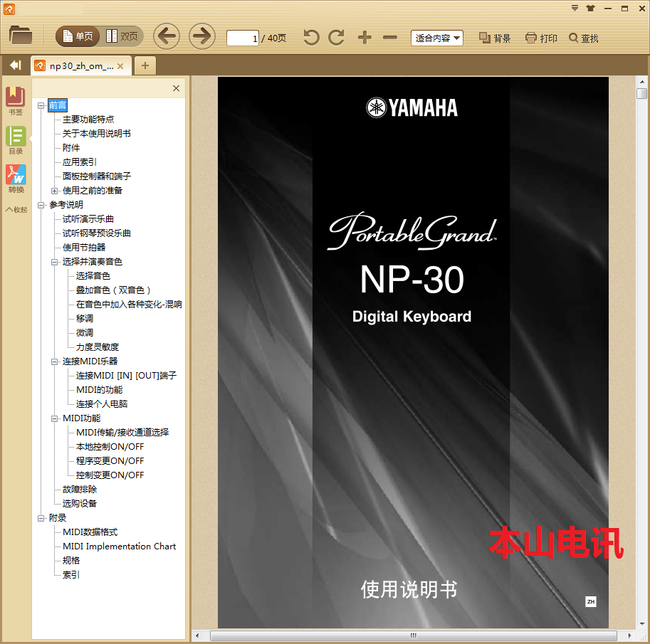Screen dimensions: 650x644
Task: Select MIDI传输/接收通道选择 entry
Action: (122, 432)
